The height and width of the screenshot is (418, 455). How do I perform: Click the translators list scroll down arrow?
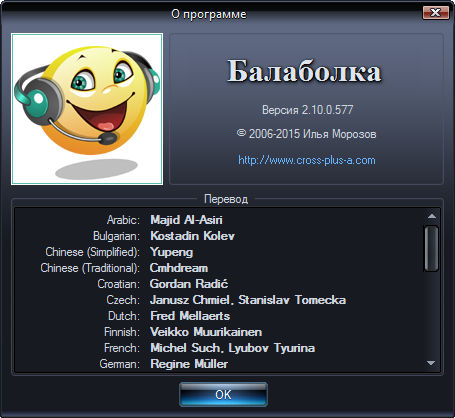431,363
